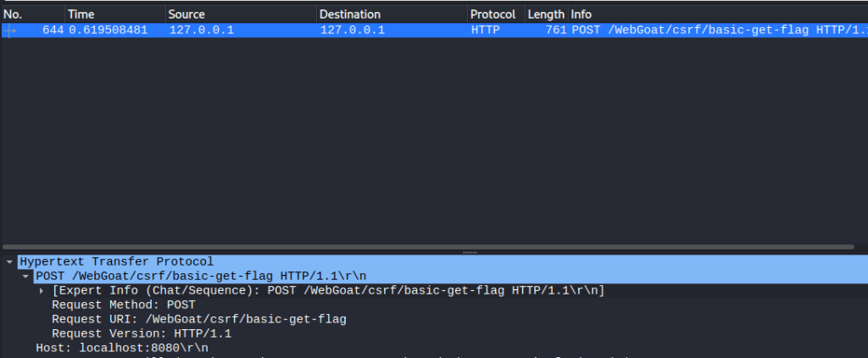Screen dimensions: 868x358
Task: Select the Request URI field
Action: 199,320
